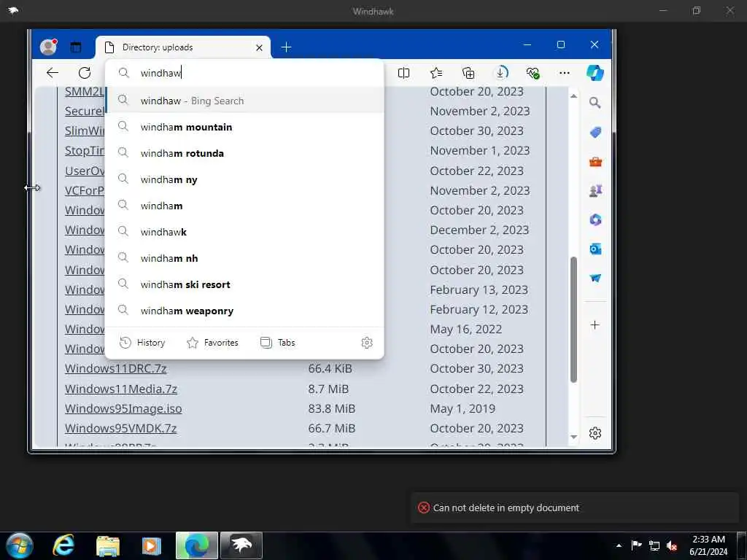Open a new tab with plus button

pyautogui.click(x=286, y=47)
